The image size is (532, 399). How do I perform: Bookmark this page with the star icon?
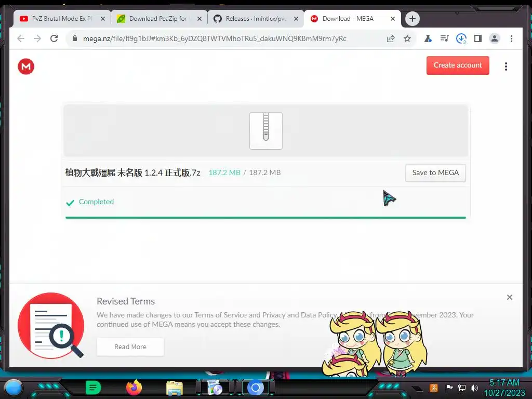click(407, 38)
